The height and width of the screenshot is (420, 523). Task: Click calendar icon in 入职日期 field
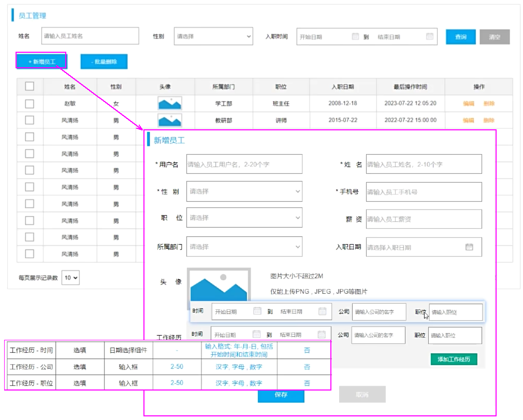469,247
